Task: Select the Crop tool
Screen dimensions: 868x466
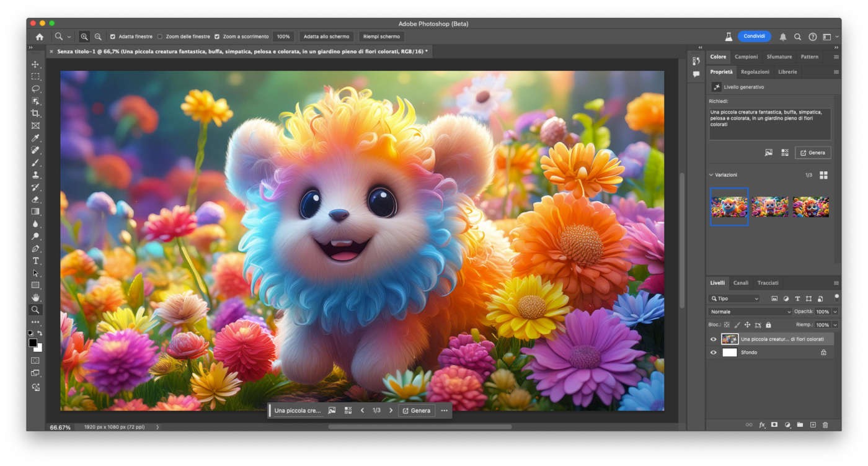Action: 35,113
